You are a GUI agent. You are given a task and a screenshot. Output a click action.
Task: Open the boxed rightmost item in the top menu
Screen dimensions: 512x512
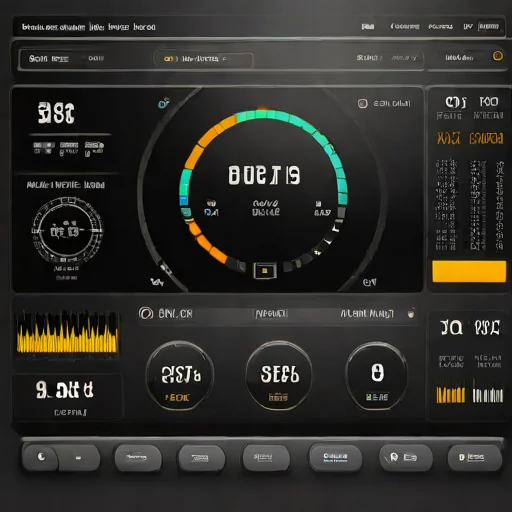coord(489,26)
